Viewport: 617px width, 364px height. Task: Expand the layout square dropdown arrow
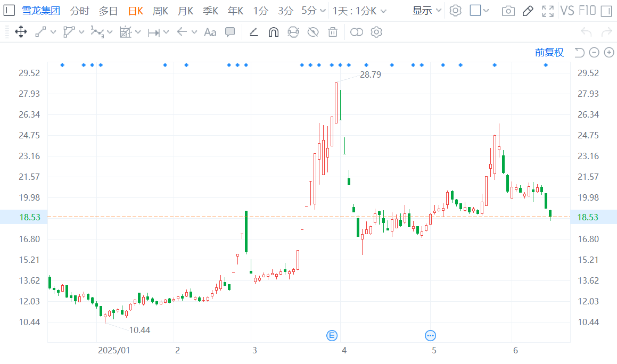coord(487,11)
